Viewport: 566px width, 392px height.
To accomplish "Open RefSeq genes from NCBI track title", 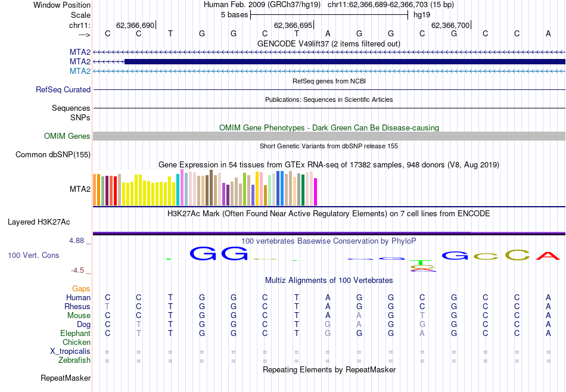I will point(329,81).
